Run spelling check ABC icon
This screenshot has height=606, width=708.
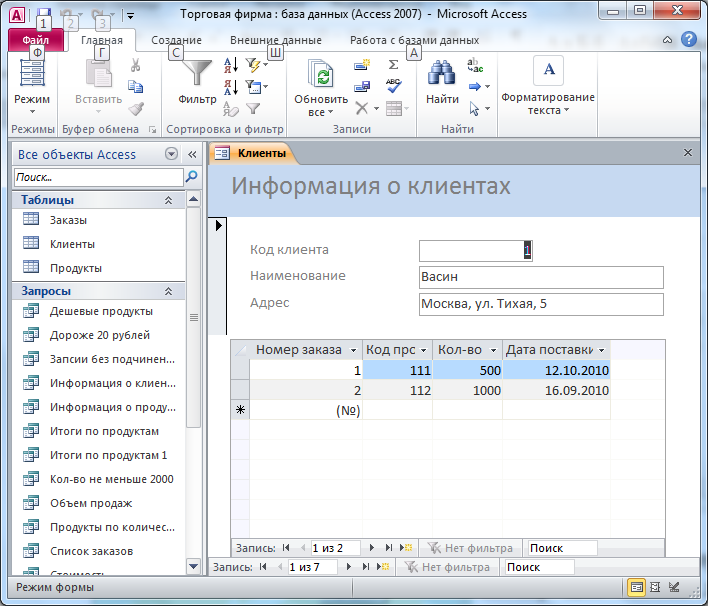click(x=394, y=86)
